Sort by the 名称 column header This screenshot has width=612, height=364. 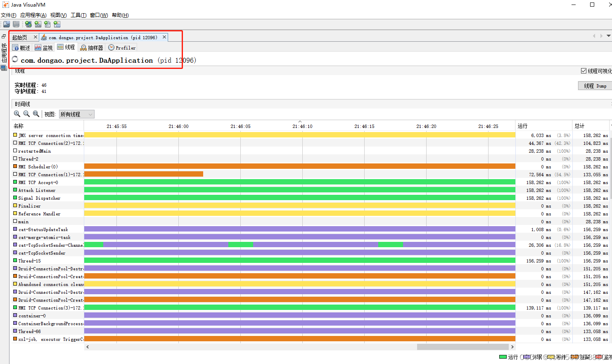(x=48, y=126)
